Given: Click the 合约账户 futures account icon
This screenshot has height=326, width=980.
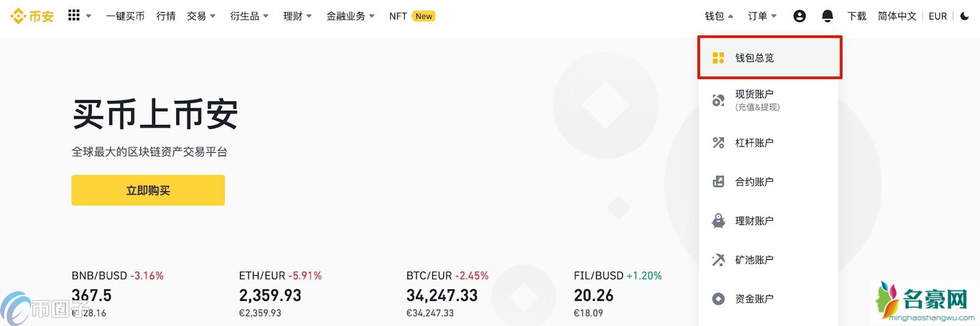Looking at the screenshot, I should (x=718, y=182).
